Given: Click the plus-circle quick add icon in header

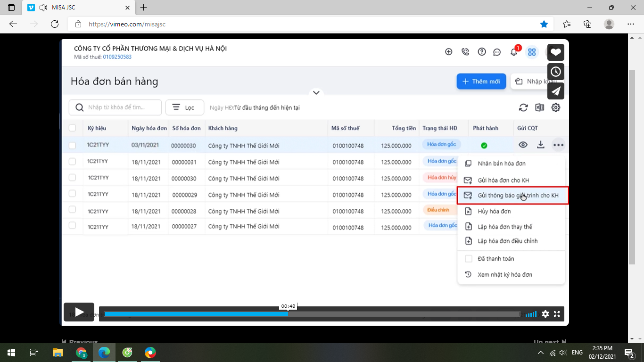Looking at the screenshot, I should 449,52.
